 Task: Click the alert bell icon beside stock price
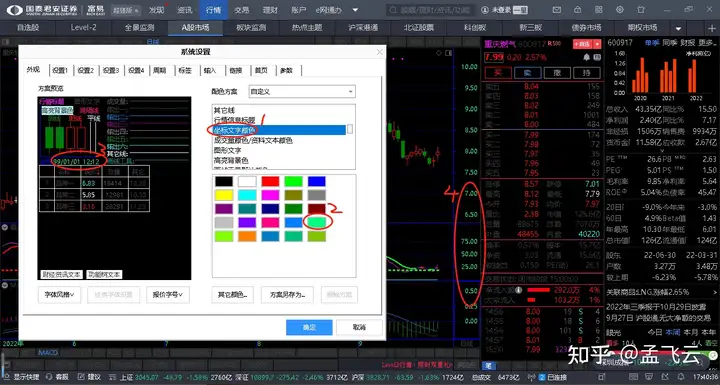coord(586,57)
